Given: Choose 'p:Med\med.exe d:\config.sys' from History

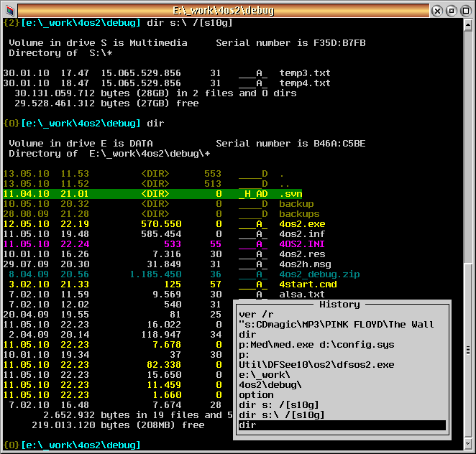Looking at the screenshot, I should click(x=313, y=345).
